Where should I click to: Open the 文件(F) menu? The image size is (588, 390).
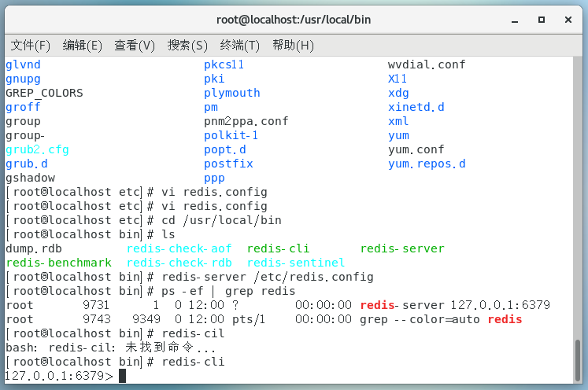[x=31, y=46]
